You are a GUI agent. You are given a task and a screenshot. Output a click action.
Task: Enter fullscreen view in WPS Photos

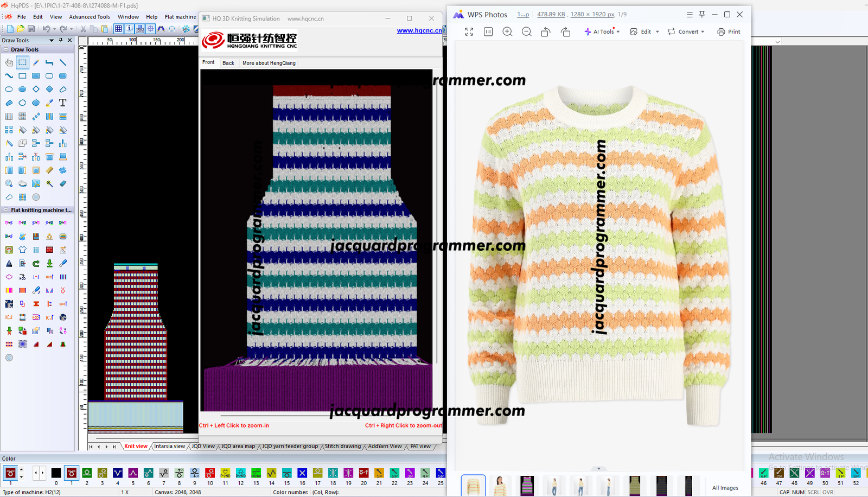point(469,32)
